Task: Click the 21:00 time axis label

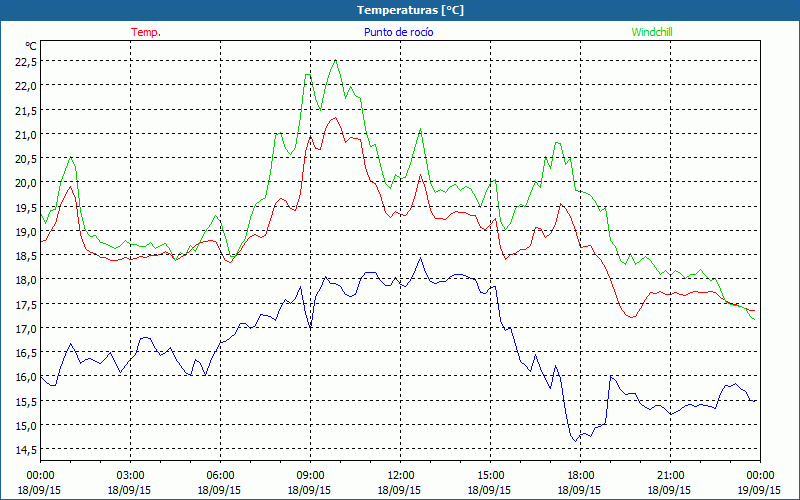Action: click(x=670, y=476)
